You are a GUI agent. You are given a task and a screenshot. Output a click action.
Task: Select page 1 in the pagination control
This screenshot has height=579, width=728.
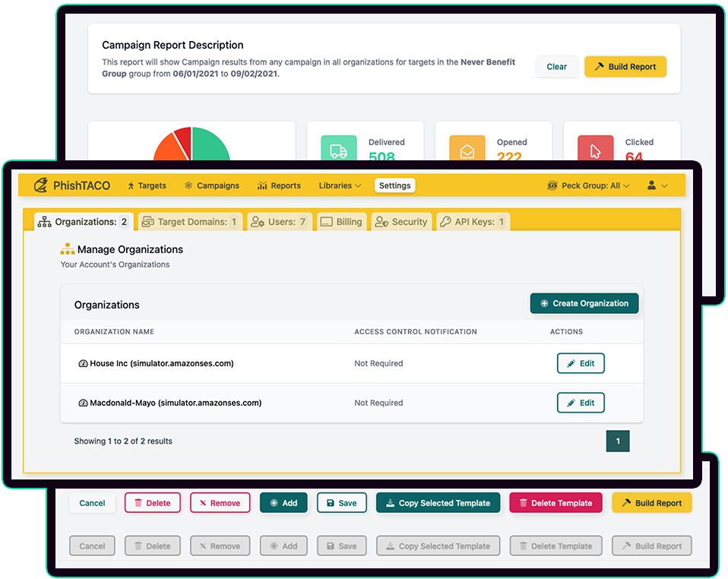pyautogui.click(x=618, y=441)
